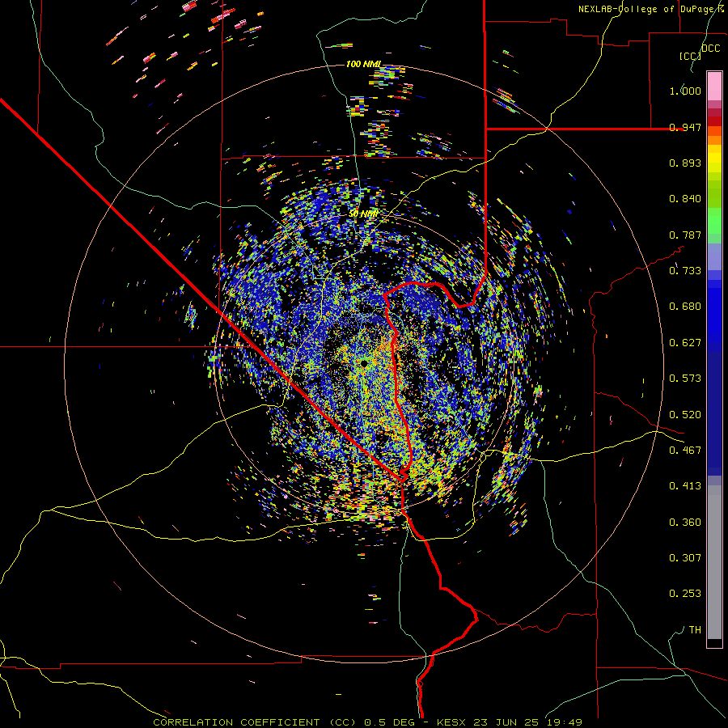Click the black radar site dot at map center

point(365,362)
